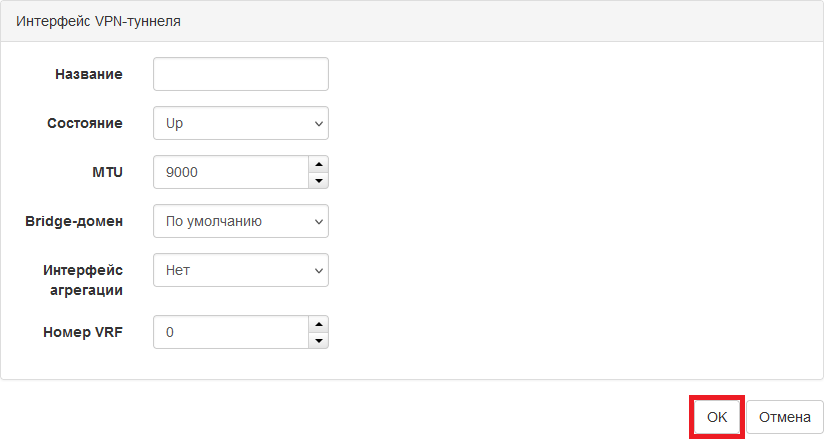Image resolution: width=824 pixels, height=439 pixels.
Task: Click the Bridge-домен field label
Action: (74, 221)
